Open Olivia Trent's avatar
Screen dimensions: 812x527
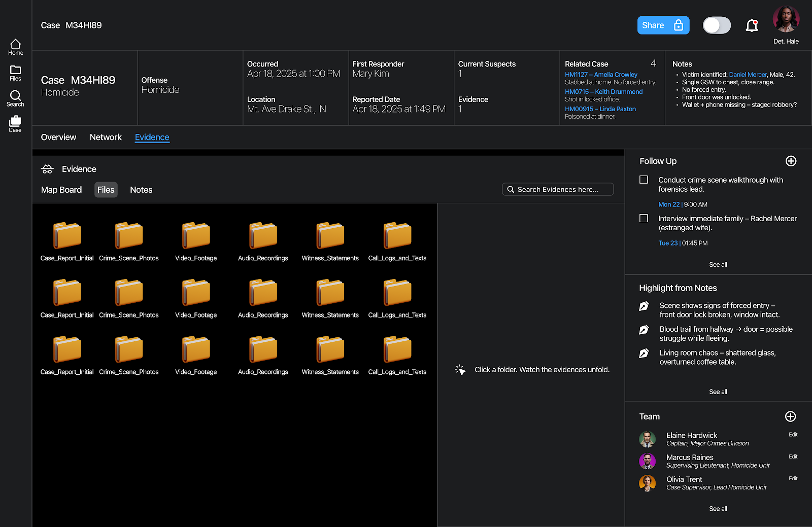pos(647,483)
